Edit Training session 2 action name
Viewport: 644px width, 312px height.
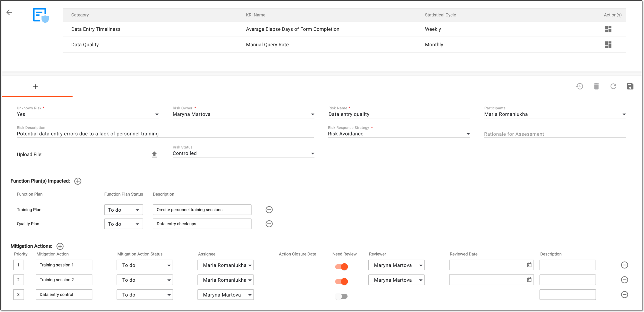(64, 280)
